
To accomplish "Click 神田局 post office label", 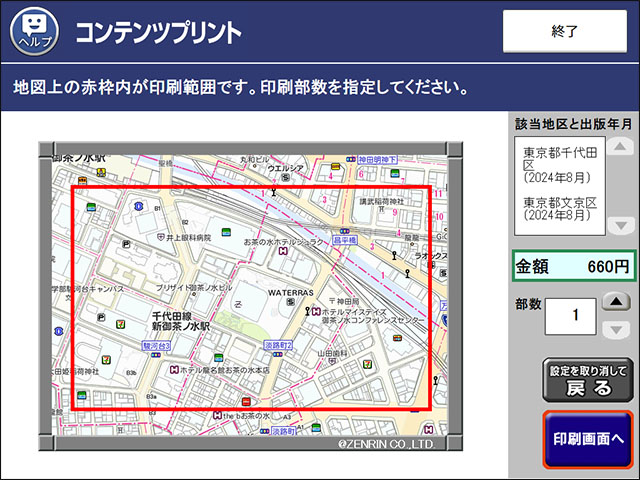I will click(x=344, y=301).
